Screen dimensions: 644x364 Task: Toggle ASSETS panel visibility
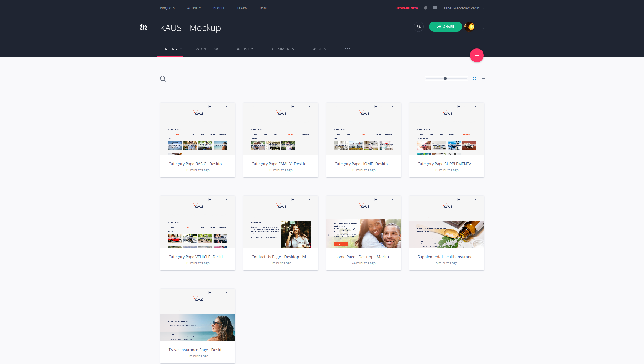tap(320, 49)
